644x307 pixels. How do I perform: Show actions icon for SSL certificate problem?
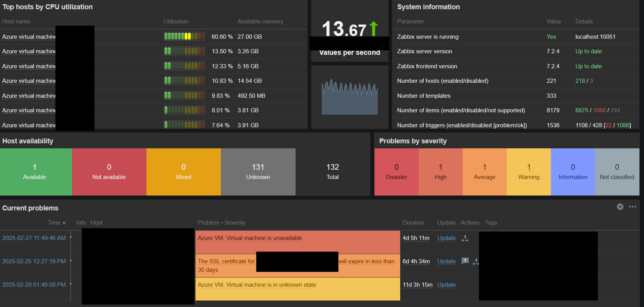point(476,262)
